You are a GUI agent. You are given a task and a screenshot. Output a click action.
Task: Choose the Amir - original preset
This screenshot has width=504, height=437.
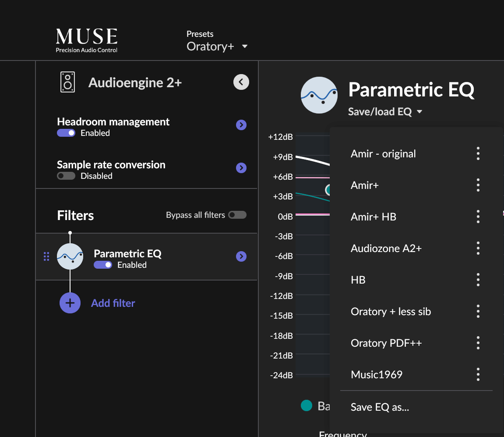[383, 153]
